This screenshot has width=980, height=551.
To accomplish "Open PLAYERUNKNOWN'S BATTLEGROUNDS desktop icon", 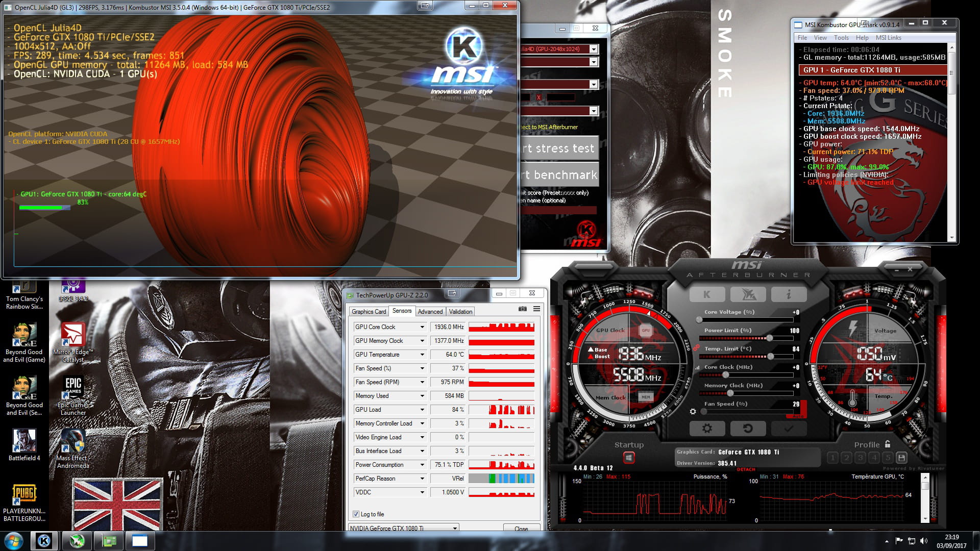I will 24,503.
